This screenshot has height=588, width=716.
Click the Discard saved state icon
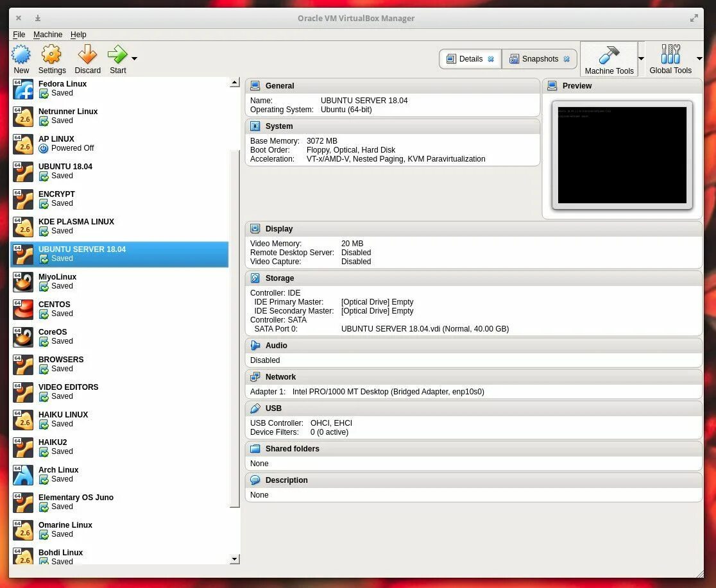coord(87,55)
